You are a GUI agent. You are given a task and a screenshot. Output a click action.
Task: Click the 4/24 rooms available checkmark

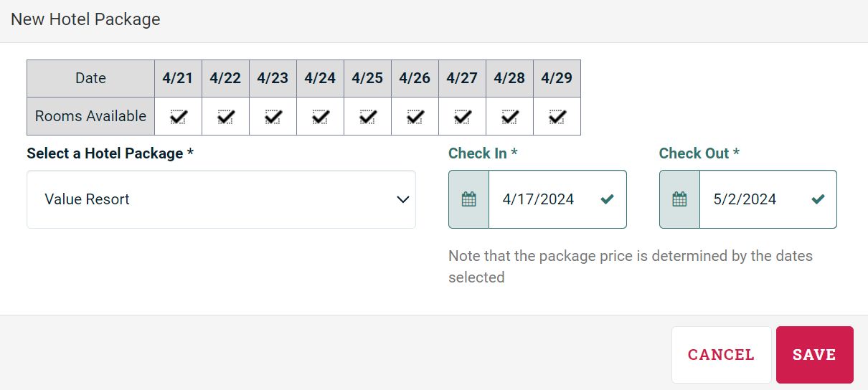click(x=321, y=116)
